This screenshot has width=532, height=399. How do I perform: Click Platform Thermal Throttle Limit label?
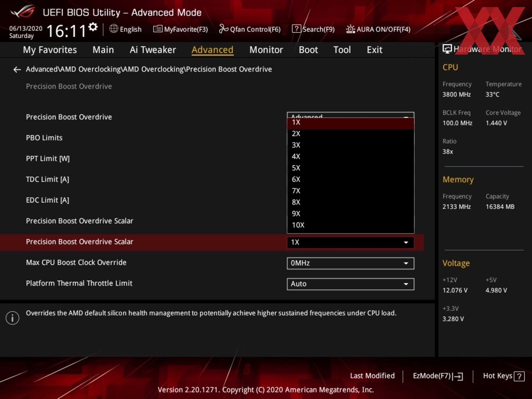[x=79, y=283]
